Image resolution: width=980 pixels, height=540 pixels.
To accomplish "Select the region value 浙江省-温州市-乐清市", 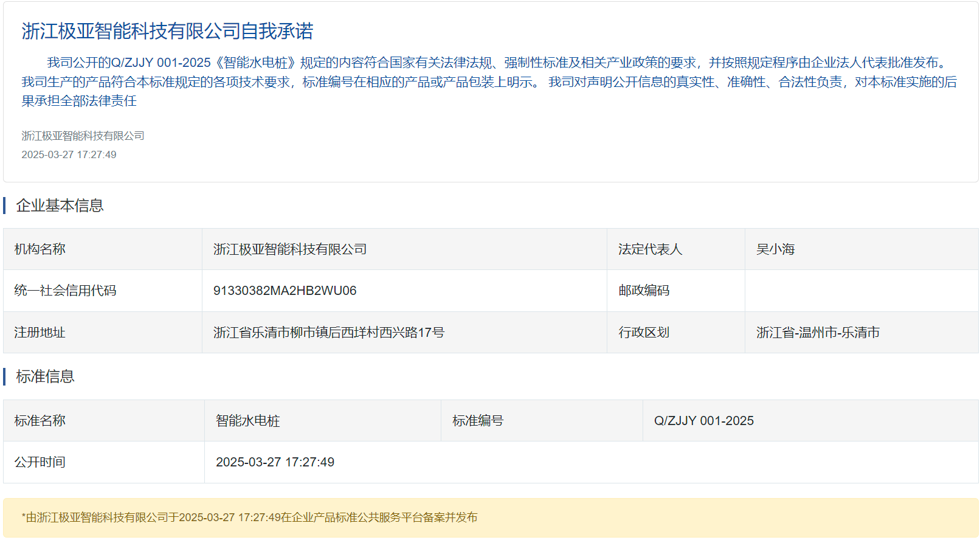I will click(818, 333).
